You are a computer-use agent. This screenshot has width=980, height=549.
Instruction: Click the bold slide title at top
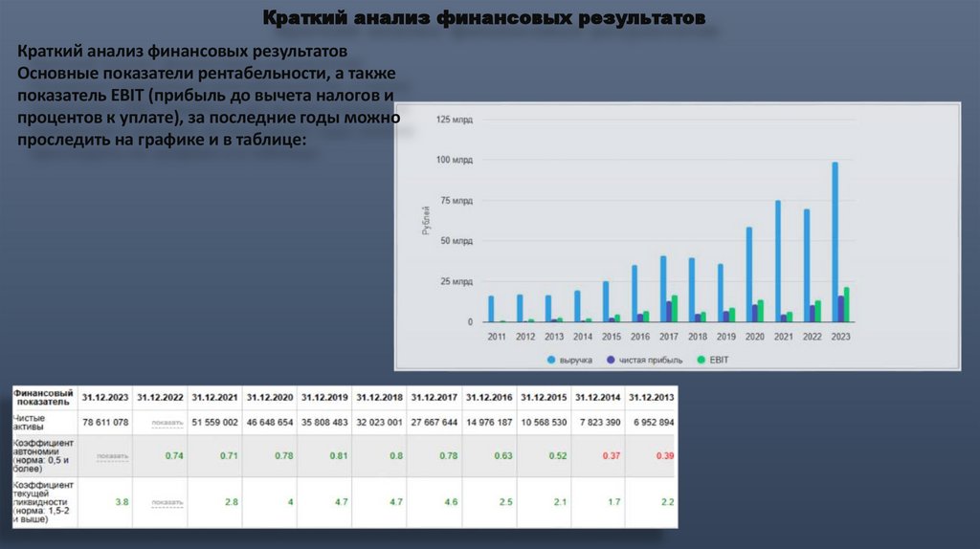[x=484, y=17]
